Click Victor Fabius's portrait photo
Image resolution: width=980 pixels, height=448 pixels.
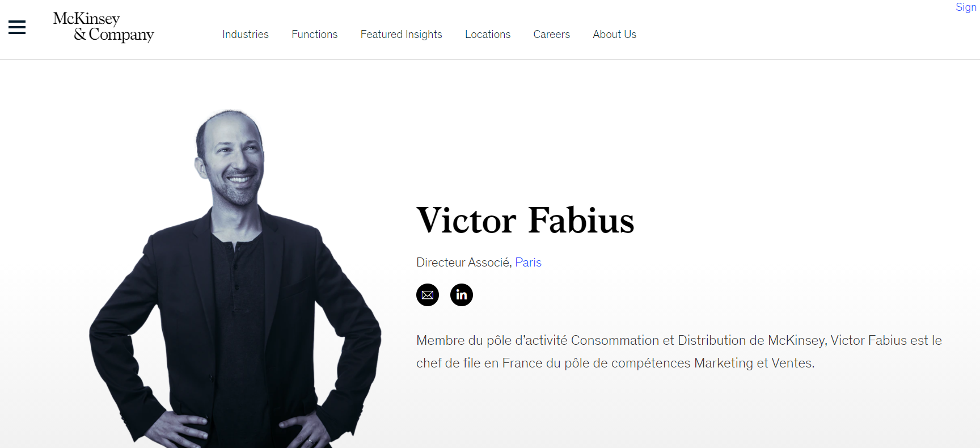(235, 279)
